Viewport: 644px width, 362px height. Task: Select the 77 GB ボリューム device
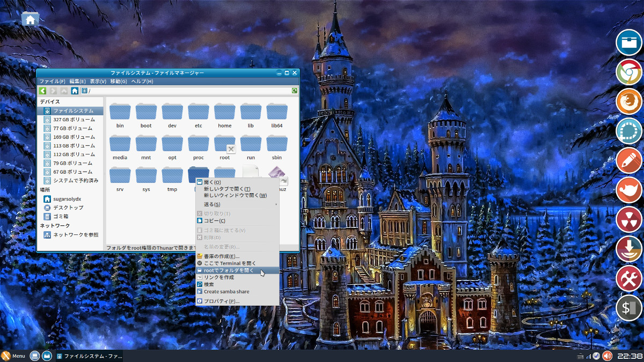[x=69, y=128]
